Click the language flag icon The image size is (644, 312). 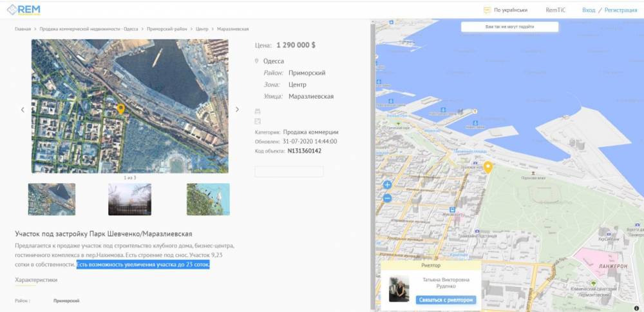[487, 10]
